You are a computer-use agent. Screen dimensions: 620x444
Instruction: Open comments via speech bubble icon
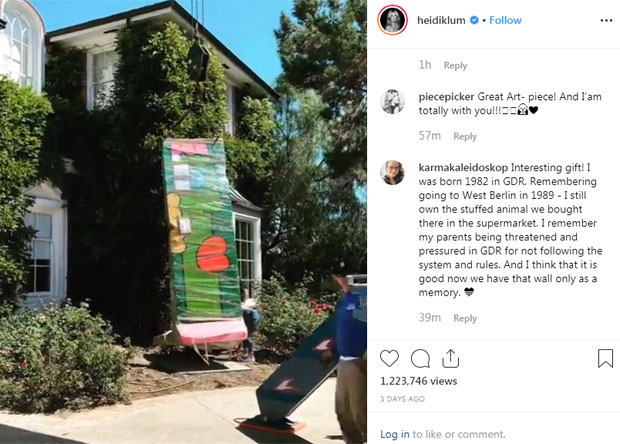pyautogui.click(x=420, y=359)
